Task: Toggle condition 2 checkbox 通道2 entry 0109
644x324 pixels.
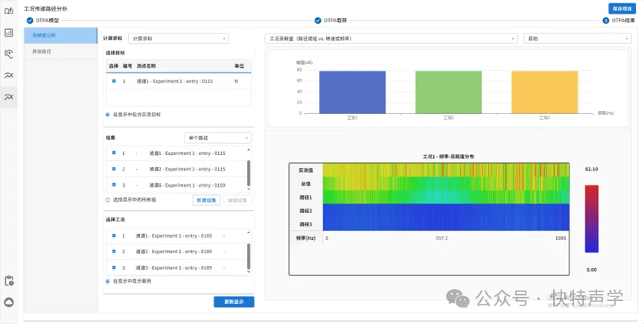Action: (x=114, y=251)
